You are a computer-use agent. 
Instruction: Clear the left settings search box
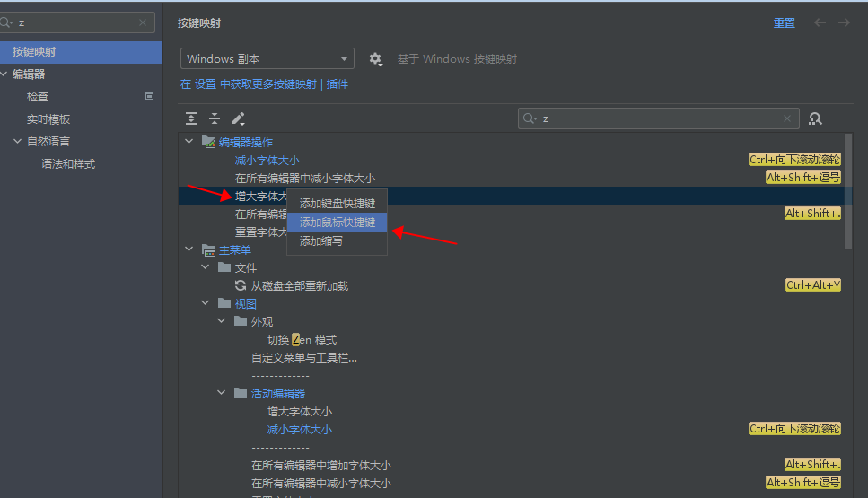pos(143,22)
